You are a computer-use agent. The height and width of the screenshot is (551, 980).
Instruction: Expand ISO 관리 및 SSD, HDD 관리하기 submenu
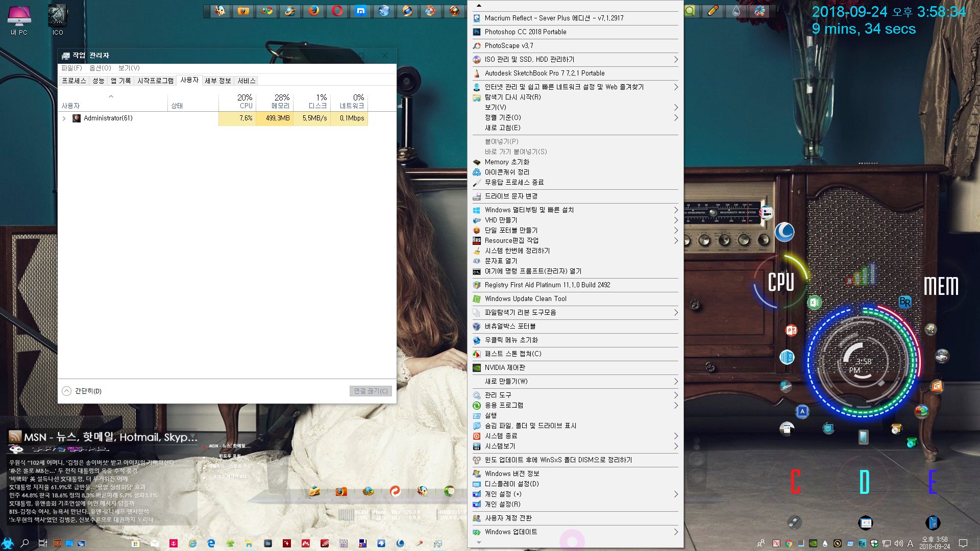575,59
